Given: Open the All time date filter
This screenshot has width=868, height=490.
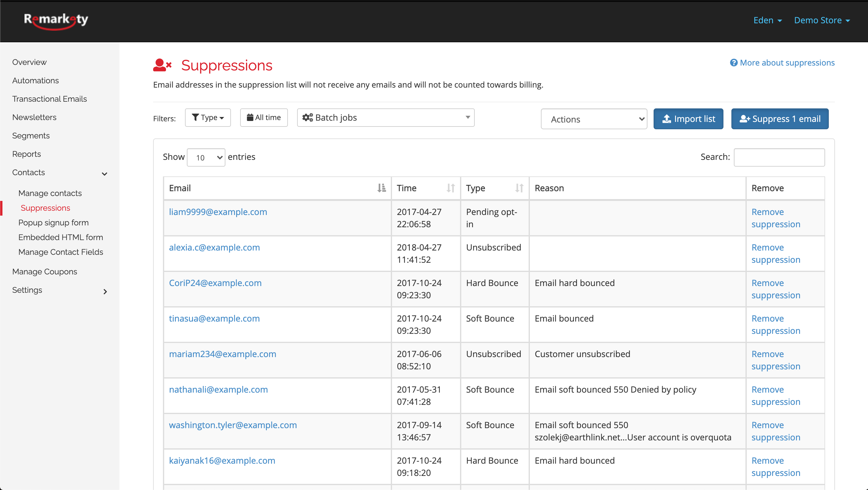Looking at the screenshot, I should pos(264,118).
